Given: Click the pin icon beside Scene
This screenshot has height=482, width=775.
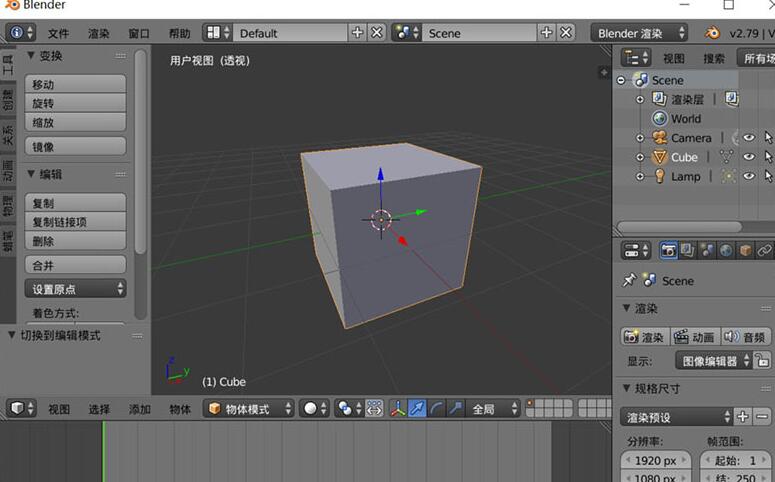Looking at the screenshot, I should pyautogui.click(x=629, y=281).
